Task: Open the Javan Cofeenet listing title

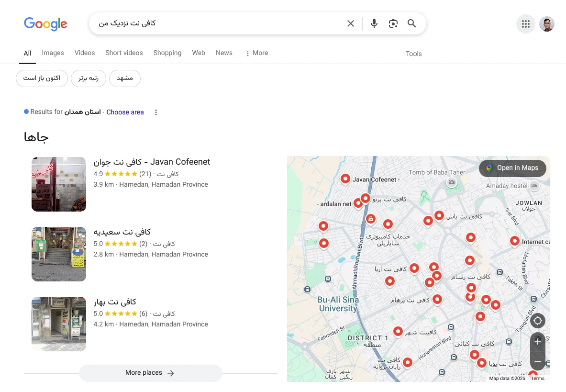Action: [x=152, y=162]
